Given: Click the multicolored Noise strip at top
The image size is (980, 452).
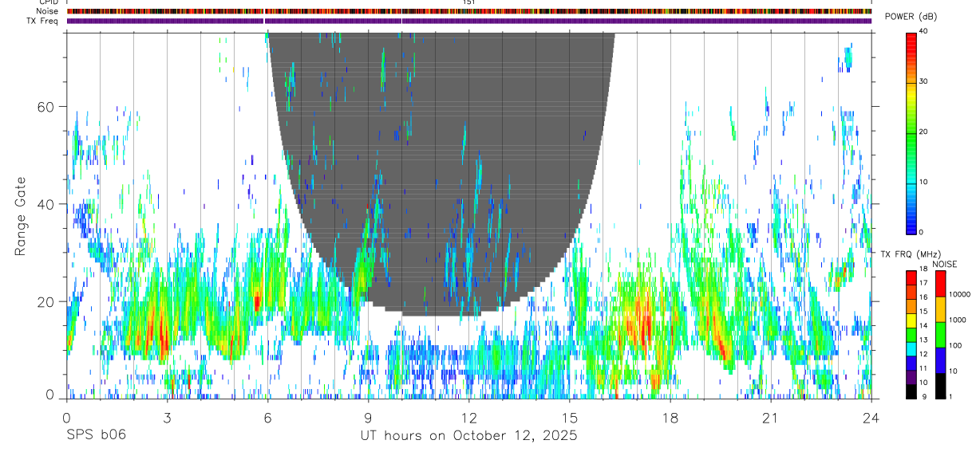Looking at the screenshot, I should (469, 11).
